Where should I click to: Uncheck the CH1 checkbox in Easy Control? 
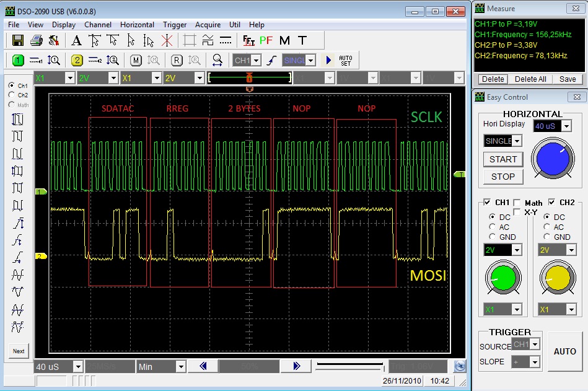(487, 203)
